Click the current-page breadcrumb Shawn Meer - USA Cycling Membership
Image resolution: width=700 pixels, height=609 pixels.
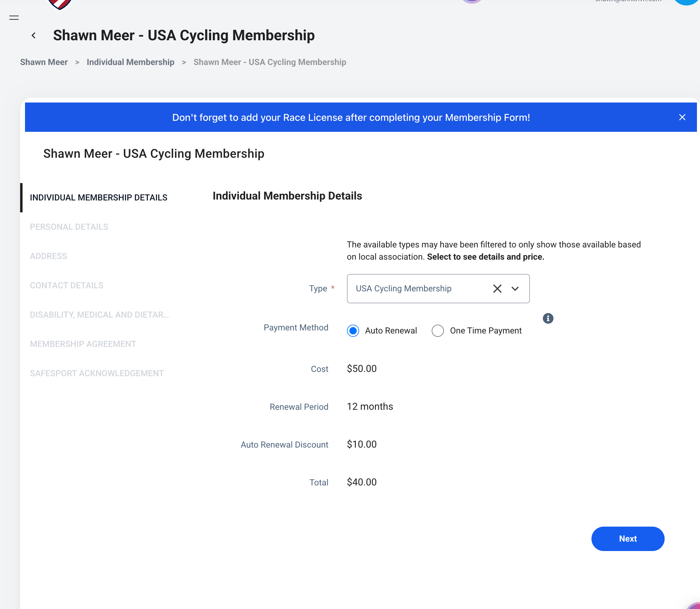point(270,62)
